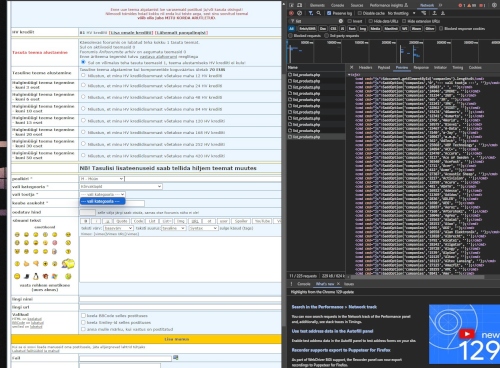The height and width of the screenshot is (368, 500).
Task: Click the Code BBCode button
Action: (138, 221)
